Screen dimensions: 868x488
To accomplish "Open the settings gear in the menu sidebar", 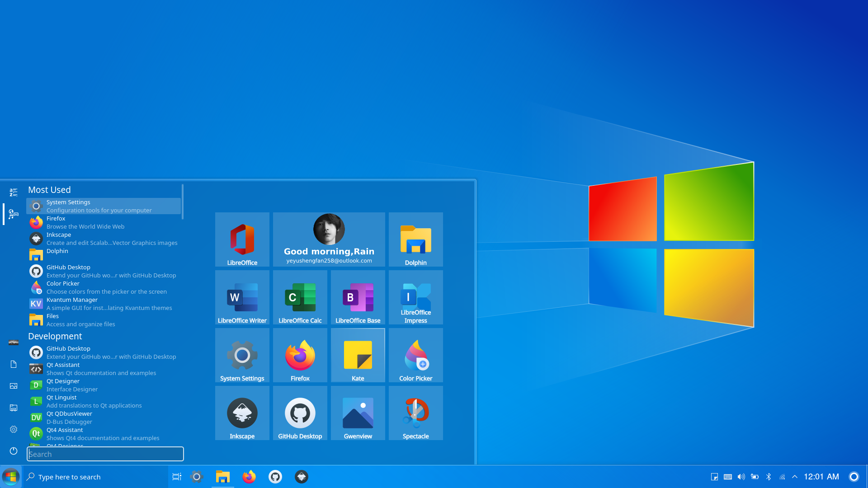I will (x=14, y=429).
